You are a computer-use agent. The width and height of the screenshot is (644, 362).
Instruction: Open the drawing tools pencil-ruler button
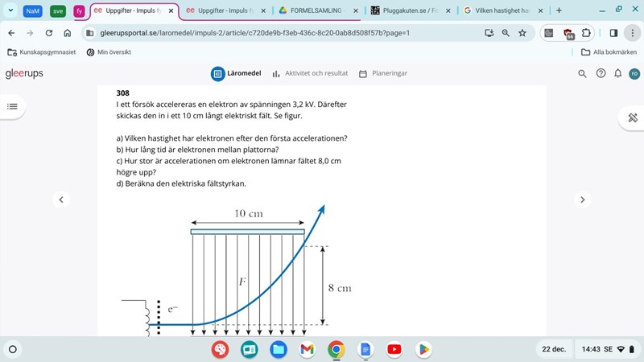pos(633,117)
